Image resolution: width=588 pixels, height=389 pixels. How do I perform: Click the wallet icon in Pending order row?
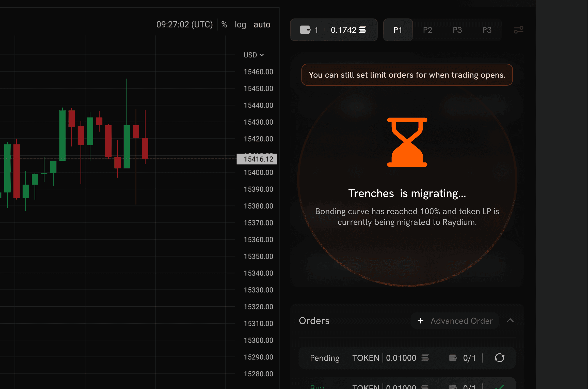point(453,358)
